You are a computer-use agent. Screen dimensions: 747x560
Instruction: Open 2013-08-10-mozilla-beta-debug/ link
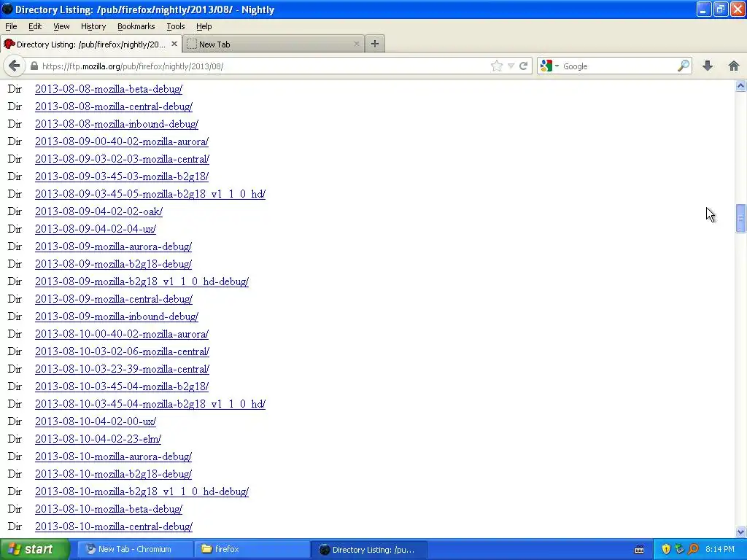(x=109, y=509)
